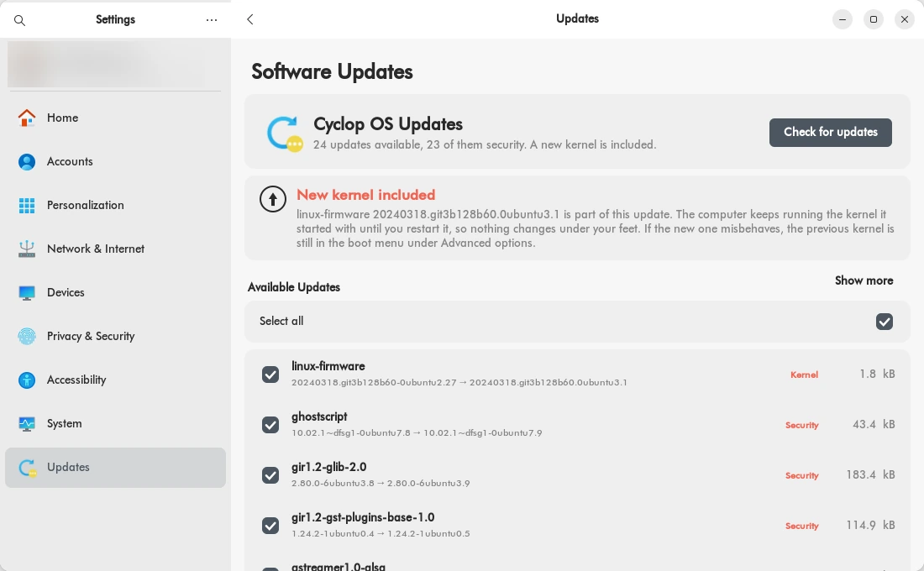Click the Cyclop OS Updates refresh icon
Image resolution: width=924 pixels, height=571 pixels.
click(x=285, y=134)
